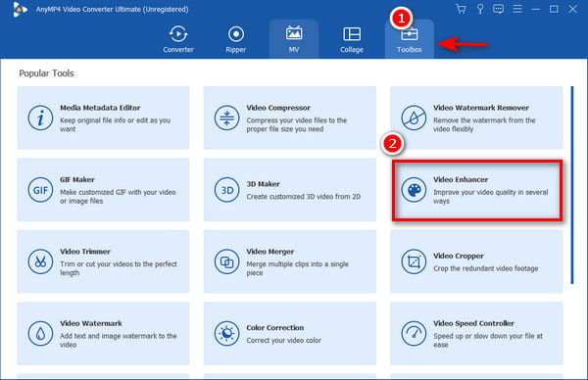The height and width of the screenshot is (380, 588).
Task: Open the Video Trimmer scissors icon
Action: (x=40, y=261)
